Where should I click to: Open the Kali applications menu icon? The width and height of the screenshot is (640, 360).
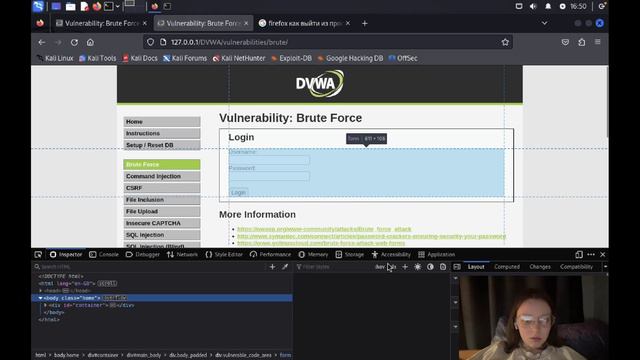(38, 6)
